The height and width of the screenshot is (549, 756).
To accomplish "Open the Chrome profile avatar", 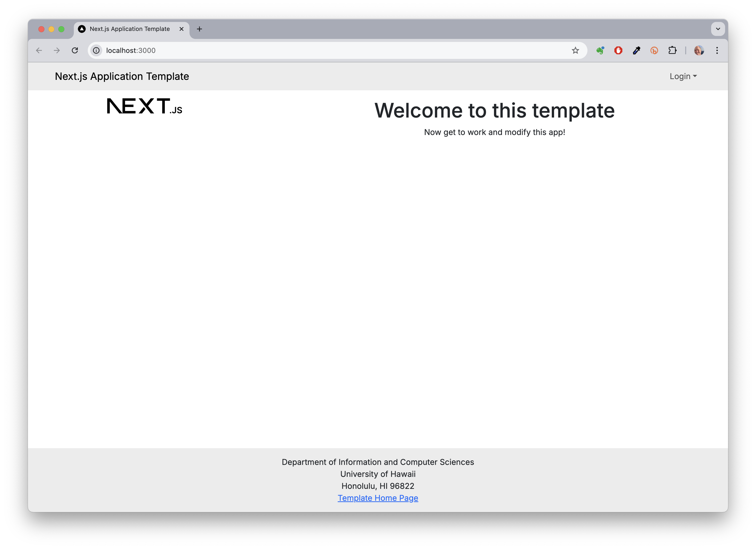I will pos(699,50).
